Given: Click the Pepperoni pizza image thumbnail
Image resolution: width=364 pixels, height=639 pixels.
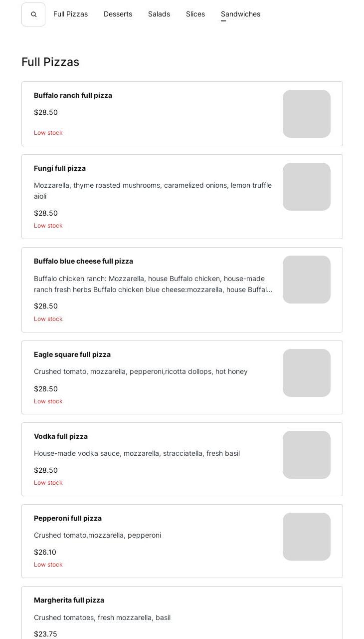Looking at the screenshot, I should tap(306, 537).
